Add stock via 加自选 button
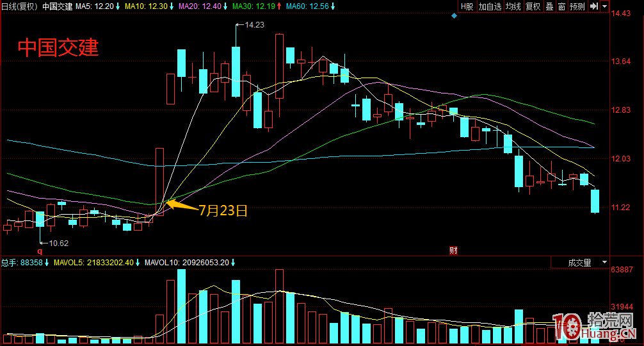This screenshot has height=346, width=644. (x=490, y=6)
